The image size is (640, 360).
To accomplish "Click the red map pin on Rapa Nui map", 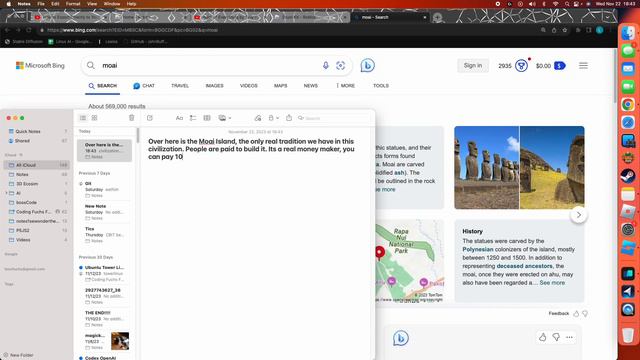I will tap(379, 252).
